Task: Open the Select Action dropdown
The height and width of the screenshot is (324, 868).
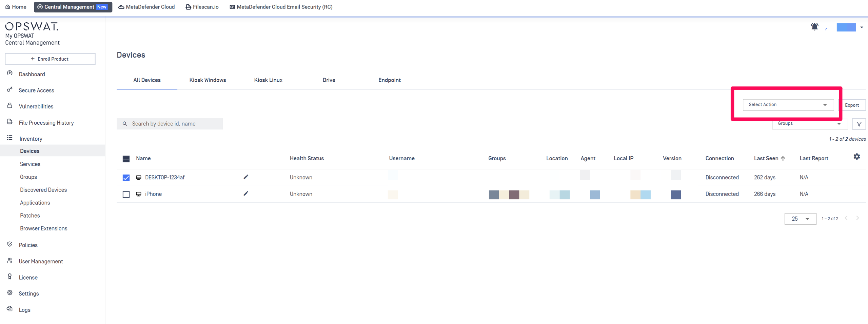Action: 788,105
